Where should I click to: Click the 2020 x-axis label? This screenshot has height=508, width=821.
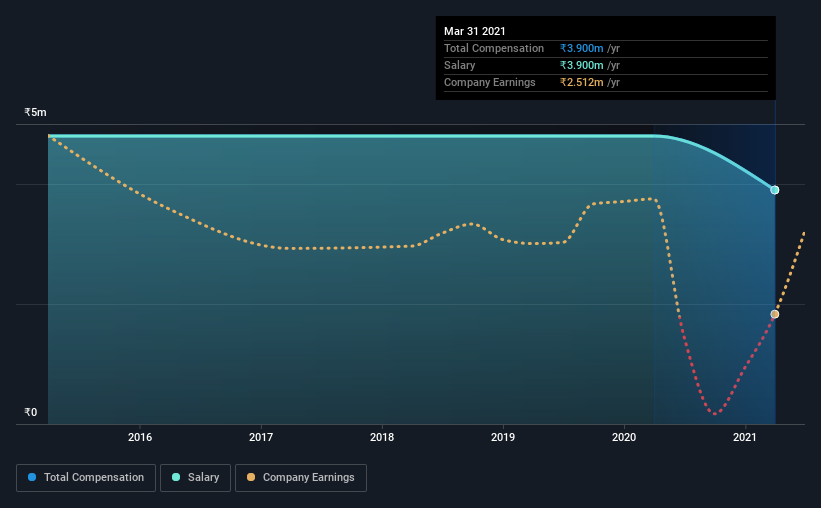click(624, 437)
